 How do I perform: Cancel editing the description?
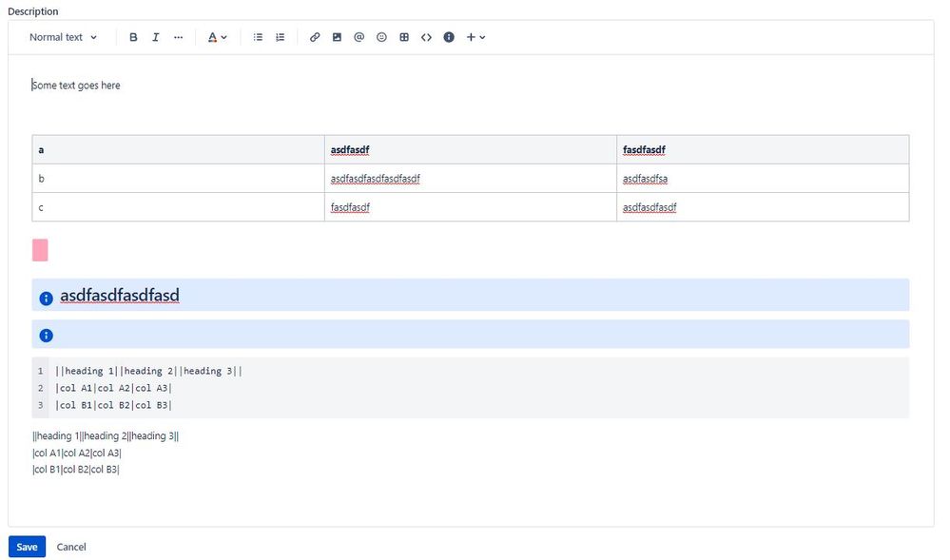[x=71, y=547]
